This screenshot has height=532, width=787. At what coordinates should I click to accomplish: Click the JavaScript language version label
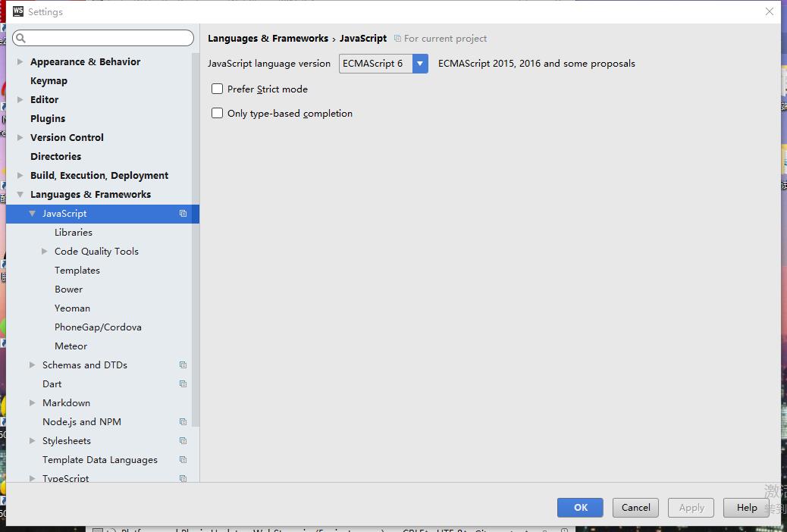(269, 64)
